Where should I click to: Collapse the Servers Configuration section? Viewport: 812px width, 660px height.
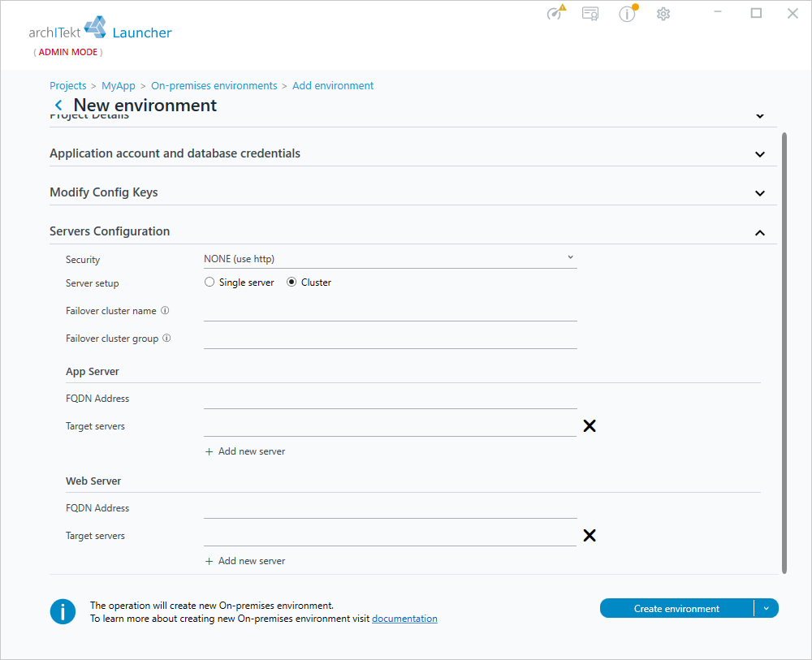[760, 232]
